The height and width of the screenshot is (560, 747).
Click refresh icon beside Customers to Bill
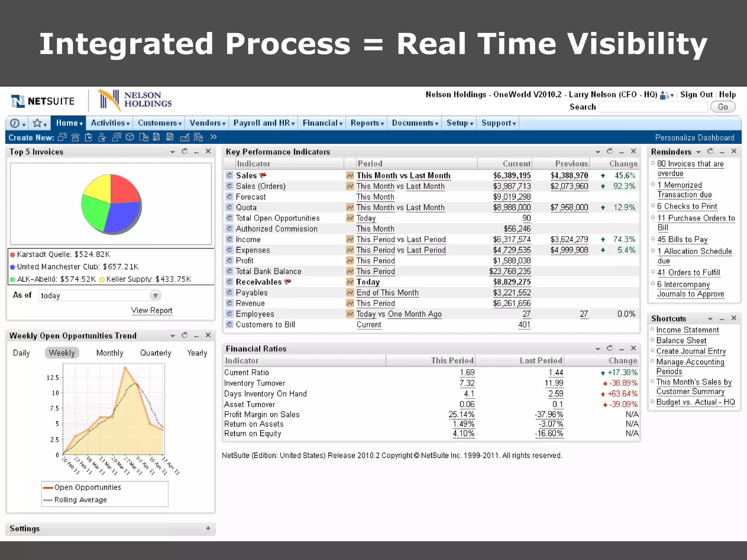(229, 324)
